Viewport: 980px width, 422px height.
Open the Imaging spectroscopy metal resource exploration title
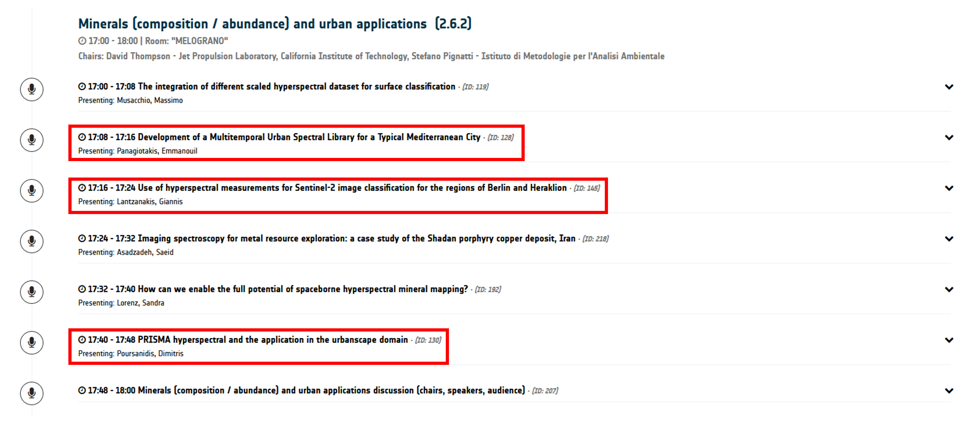coord(356,238)
